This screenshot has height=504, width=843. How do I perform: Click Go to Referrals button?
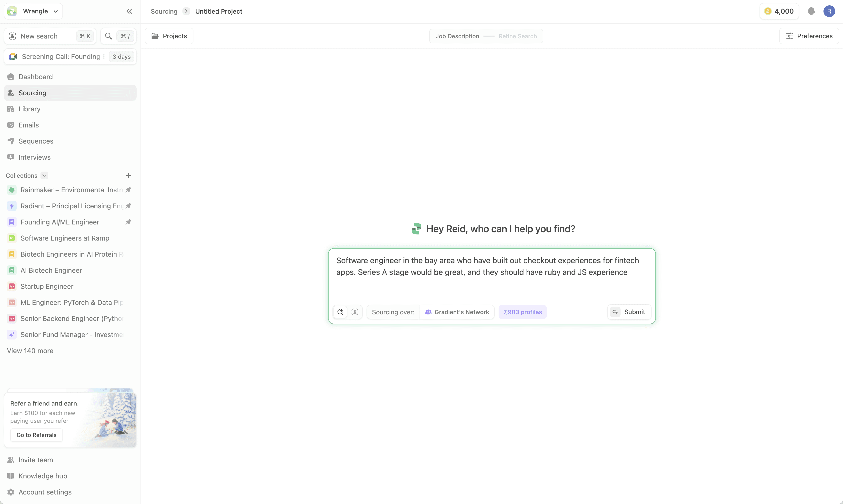pos(36,435)
